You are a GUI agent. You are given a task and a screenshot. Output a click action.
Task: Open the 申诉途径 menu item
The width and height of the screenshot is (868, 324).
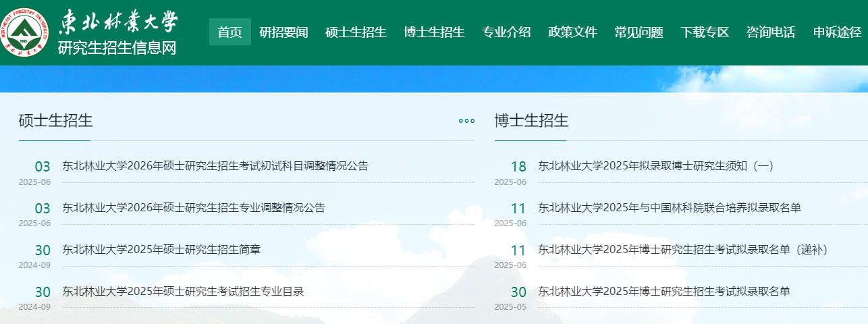point(837,32)
